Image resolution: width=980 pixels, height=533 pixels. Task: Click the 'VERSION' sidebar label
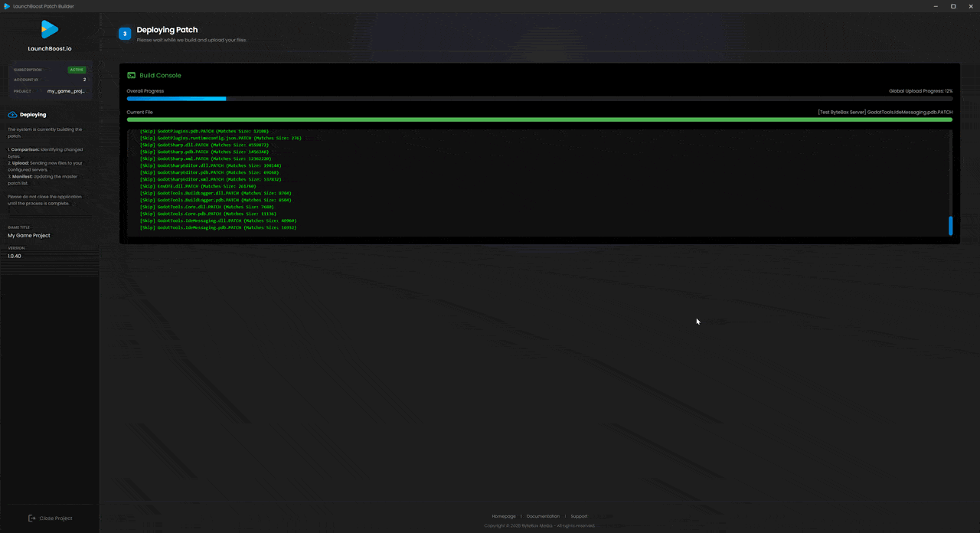click(16, 248)
